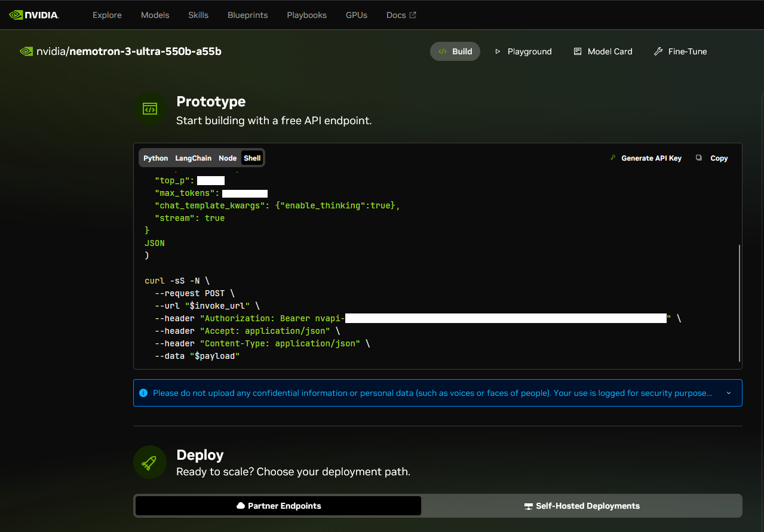Viewport: 764px width, 532px height.
Task: Open the Explore menu item
Action: [107, 15]
